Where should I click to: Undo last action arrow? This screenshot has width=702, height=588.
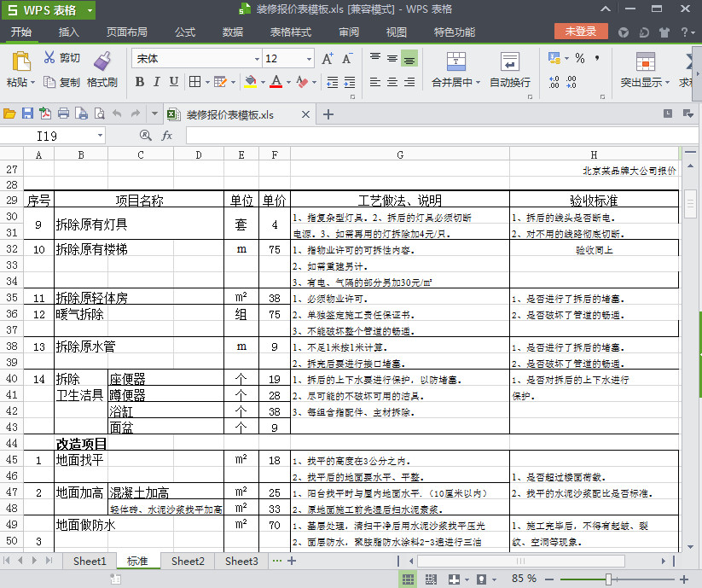coord(117,114)
